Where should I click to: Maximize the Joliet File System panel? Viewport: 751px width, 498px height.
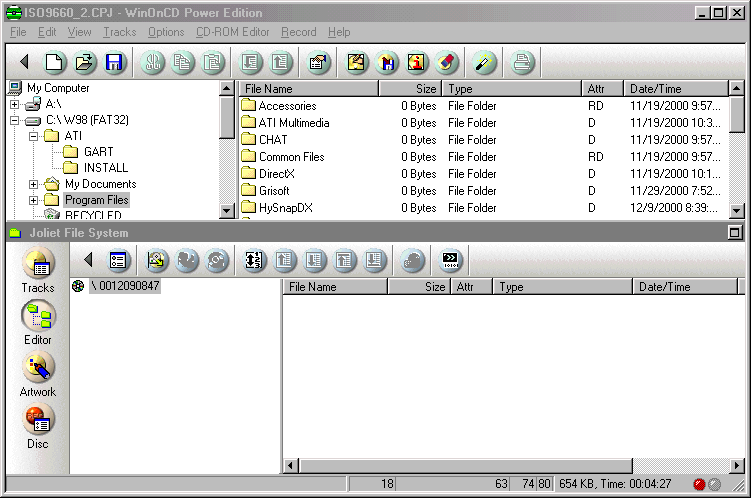click(734, 233)
